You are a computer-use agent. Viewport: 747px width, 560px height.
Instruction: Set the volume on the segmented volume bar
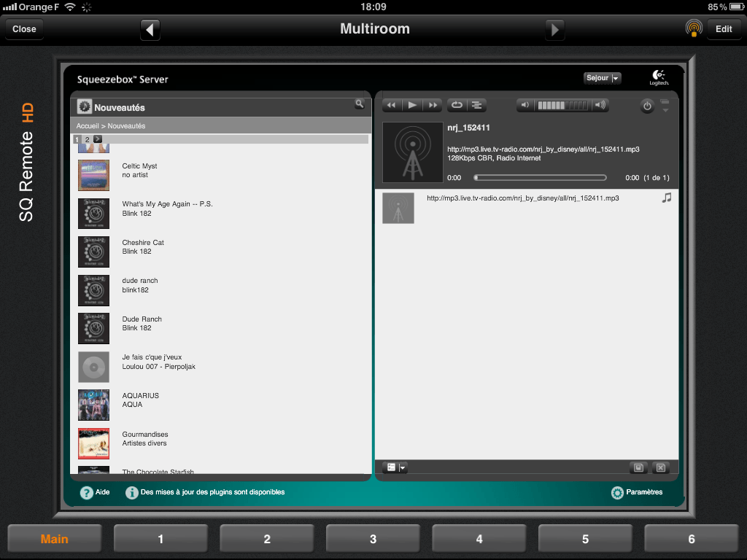562,105
